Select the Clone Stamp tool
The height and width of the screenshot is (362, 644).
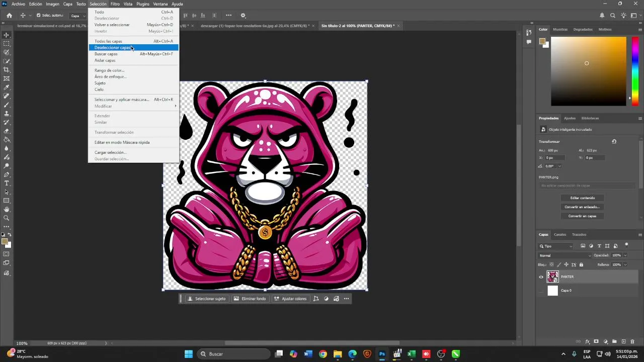[x=7, y=114]
